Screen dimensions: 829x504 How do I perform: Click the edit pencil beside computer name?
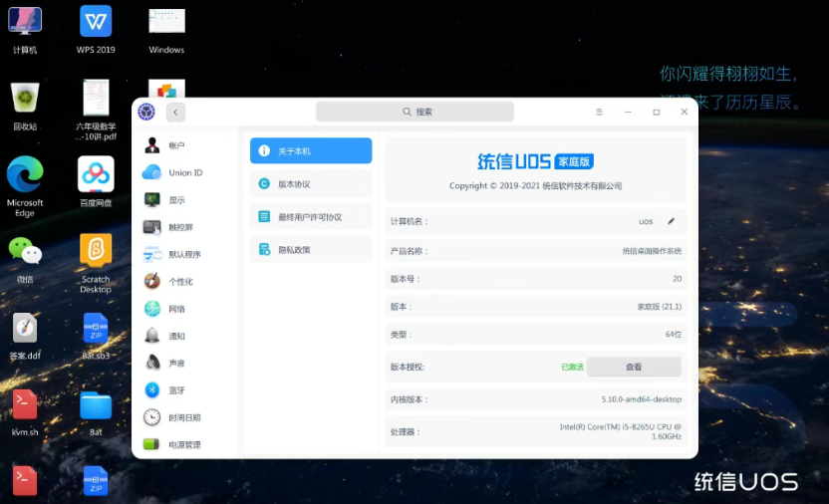click(x=671, y=221)
